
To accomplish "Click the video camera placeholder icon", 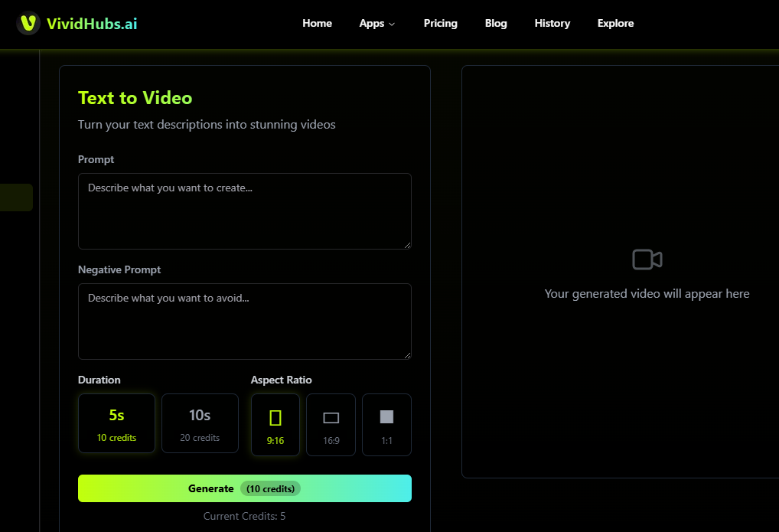I will tap(647, 259).
